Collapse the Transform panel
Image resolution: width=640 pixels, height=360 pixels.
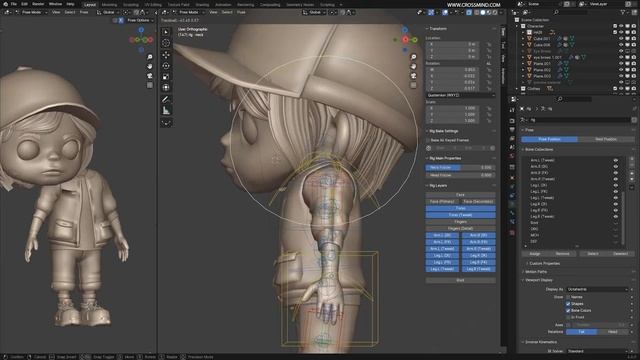(x=438, y=29)
